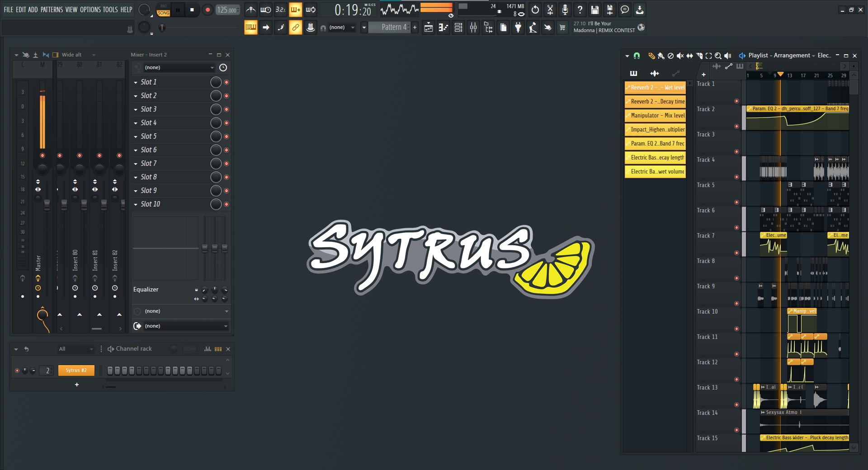
Task: Toggle the metronome in the top toolbar
Action: tap(250, 9)
